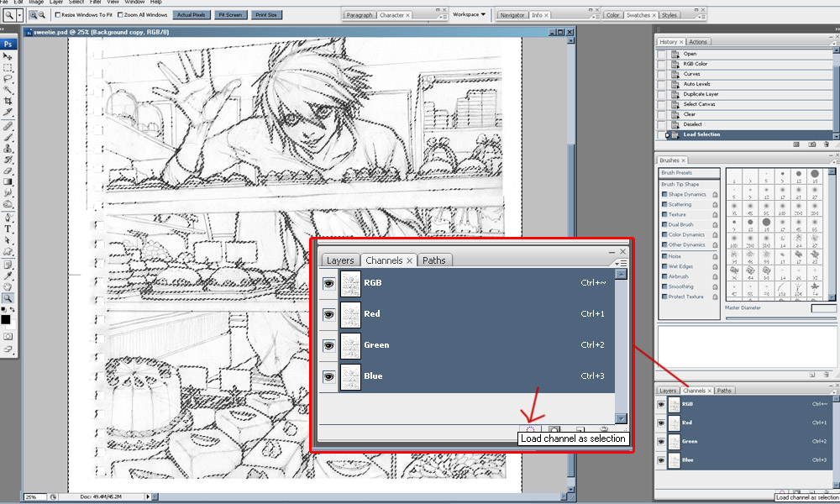The image size is (840, 504).
Task: Open the document status bar arrow menu
Action: coord(148,497)
